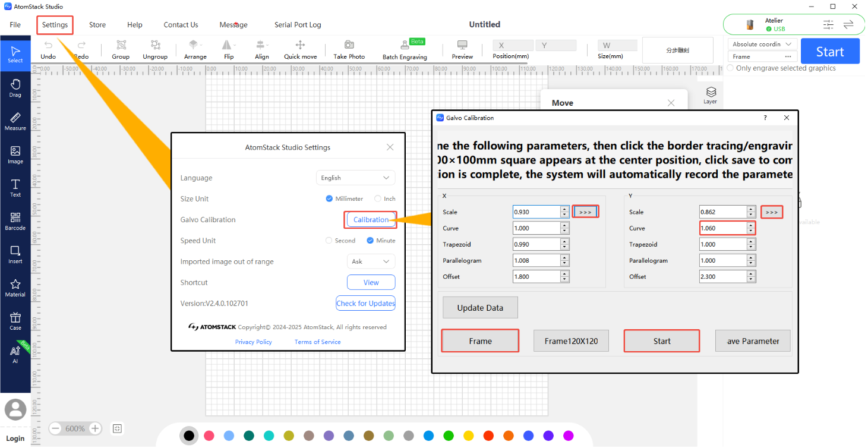
Task: Choose Second as the speed unit
Action: (x=340, y=241)
